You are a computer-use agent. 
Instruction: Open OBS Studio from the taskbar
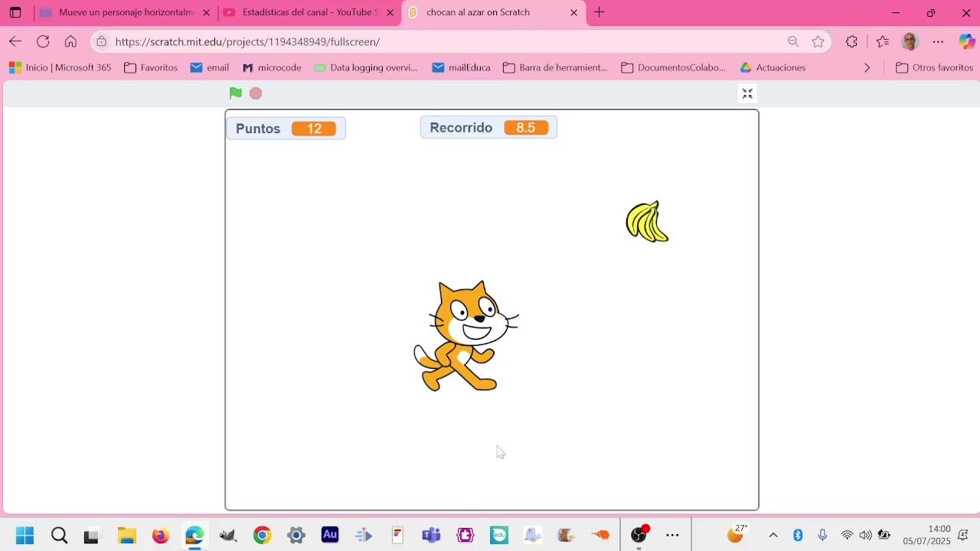[x=639, y=535]
